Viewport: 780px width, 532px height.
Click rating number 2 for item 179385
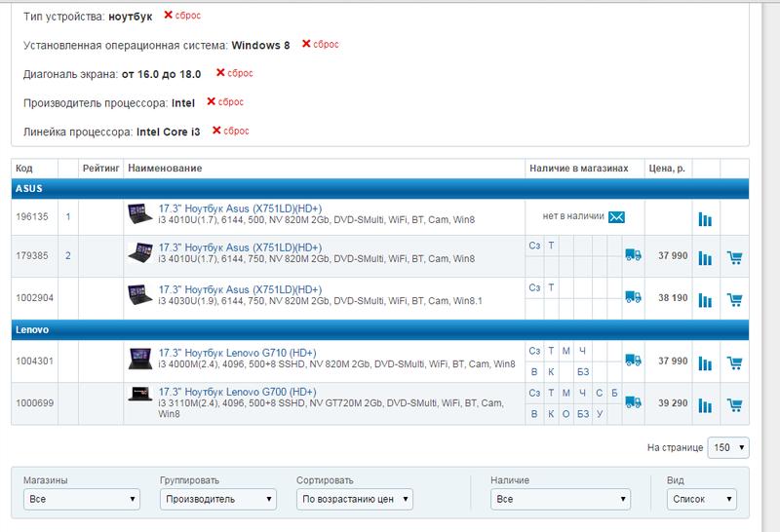point(68,255)
